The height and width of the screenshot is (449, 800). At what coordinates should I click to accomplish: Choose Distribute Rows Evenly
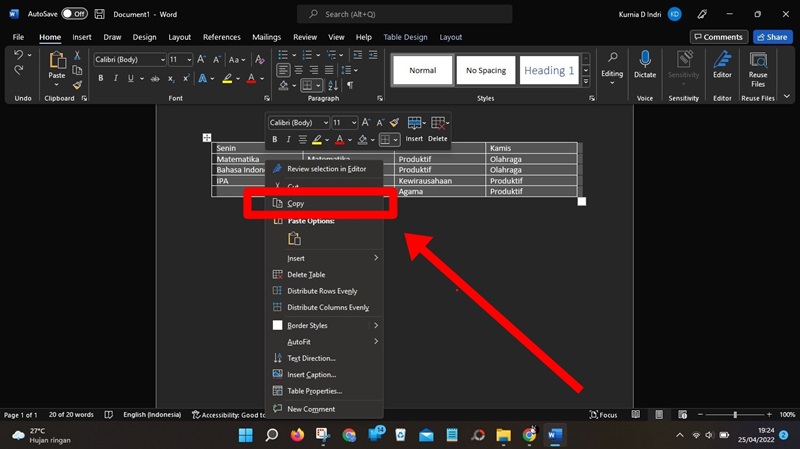[x=325, y=291]
